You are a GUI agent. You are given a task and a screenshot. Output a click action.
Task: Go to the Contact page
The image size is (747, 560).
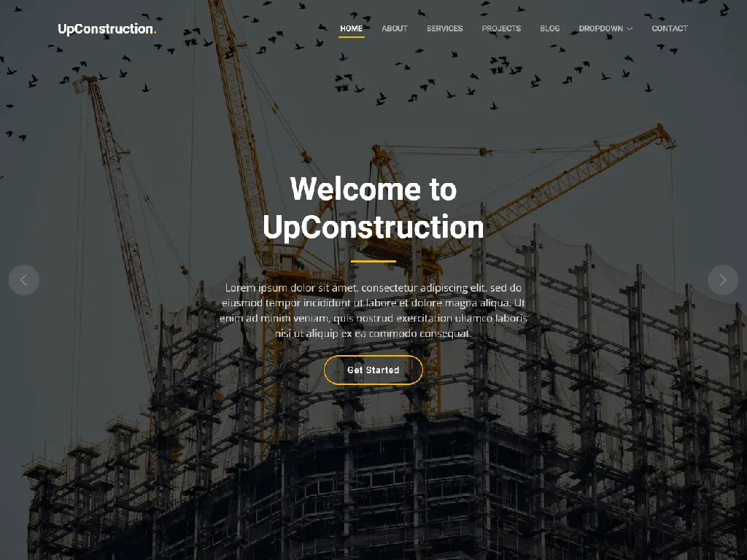click(x=669, y=28)
